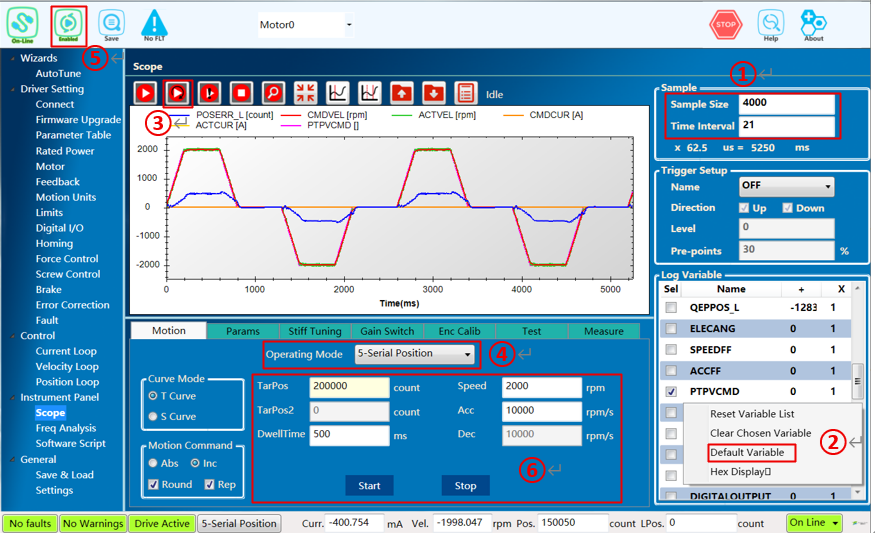Switch to the Stiff Tuning tab
Viewport: 875px width, 533px height.
[315, 331]
